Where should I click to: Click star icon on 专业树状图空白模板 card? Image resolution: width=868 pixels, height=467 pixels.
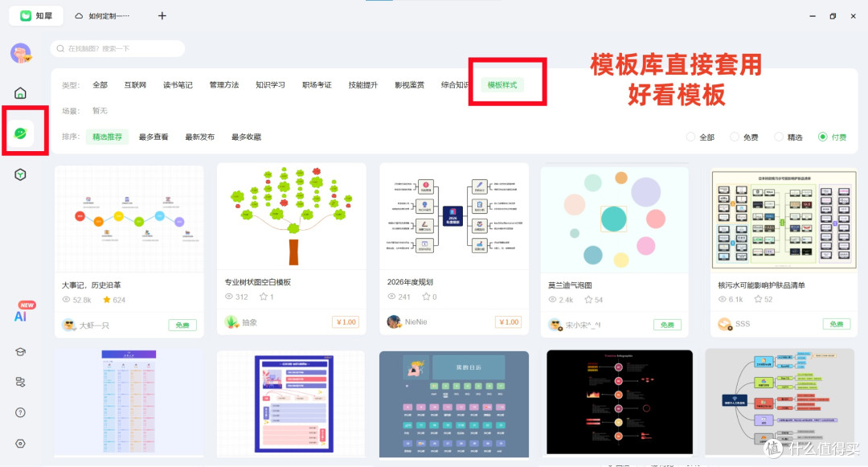pos(264,297)
